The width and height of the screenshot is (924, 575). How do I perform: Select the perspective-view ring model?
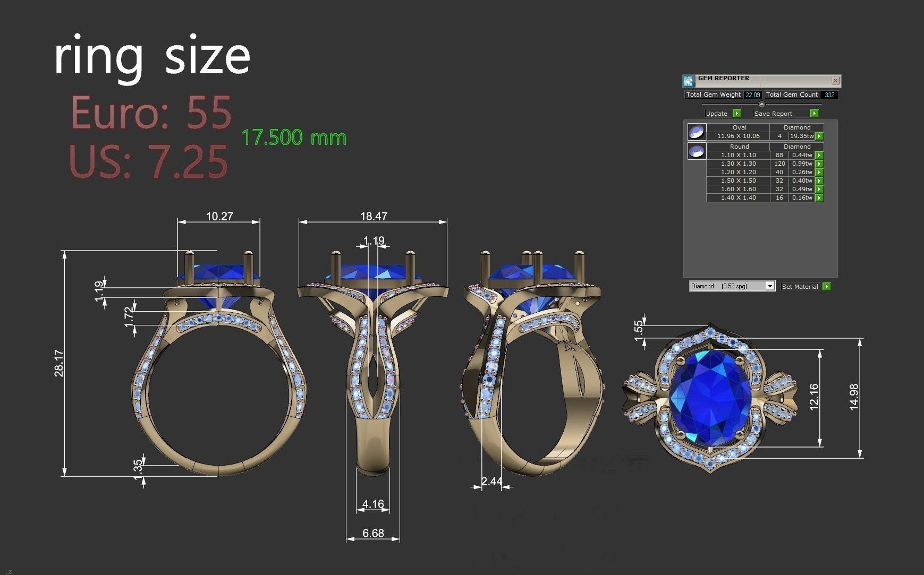click(x=533, y=363)
